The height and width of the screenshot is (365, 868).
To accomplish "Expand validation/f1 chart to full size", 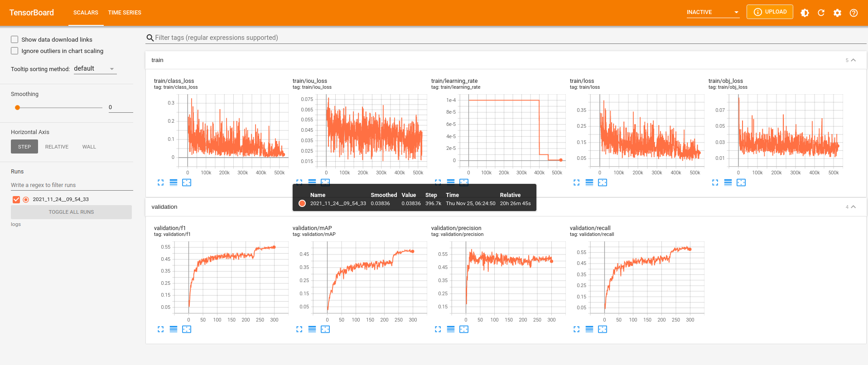I will click(160, 329).
